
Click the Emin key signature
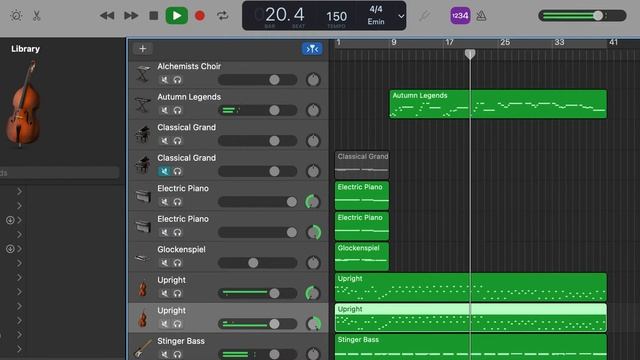pyautogui.click(x=376, y=22)
